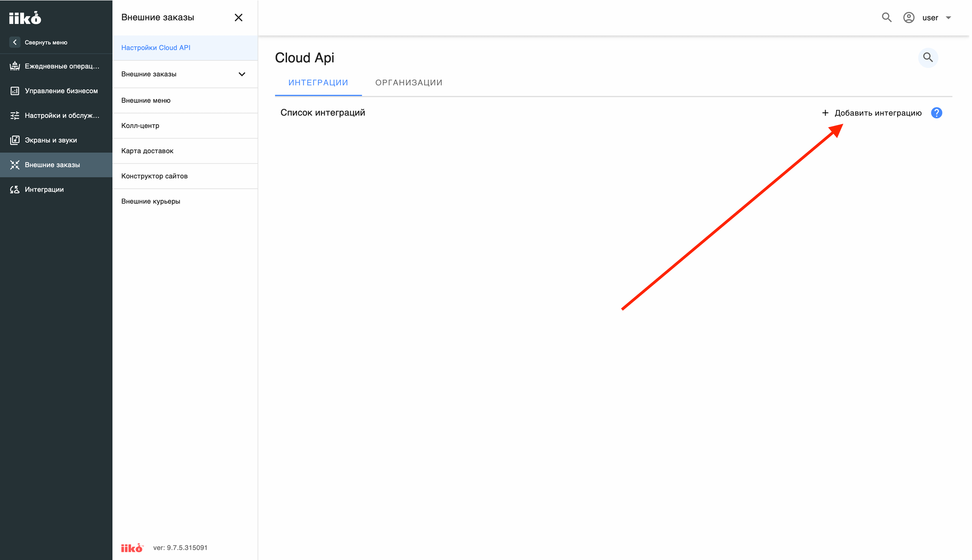972x560 pixels.
Task: Expand the Внешние заказы submenu chevron
Action: pyautogui.click(x=242, y=74)
